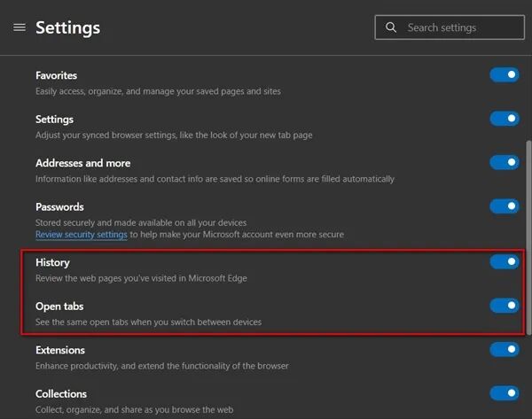
Task: Click Addresses and more label
Action: pyautogui.click(x=82, y=163)
